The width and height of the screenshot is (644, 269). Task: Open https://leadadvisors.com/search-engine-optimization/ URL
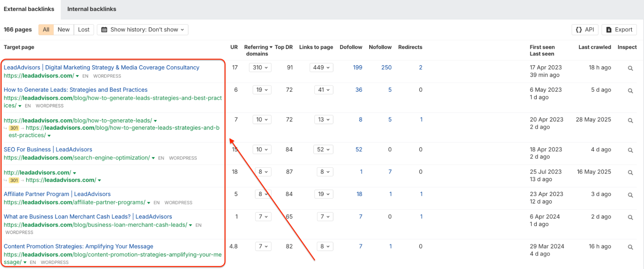77,158
